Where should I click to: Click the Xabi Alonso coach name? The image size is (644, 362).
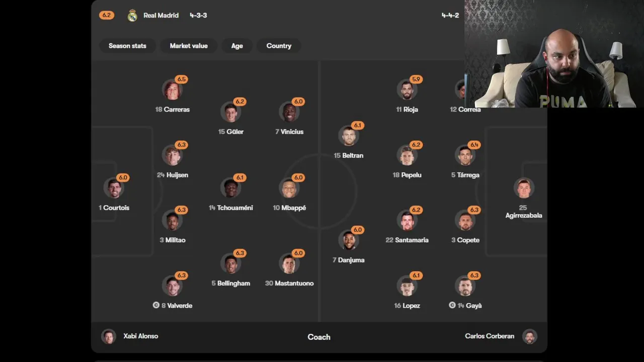[141, 336]
